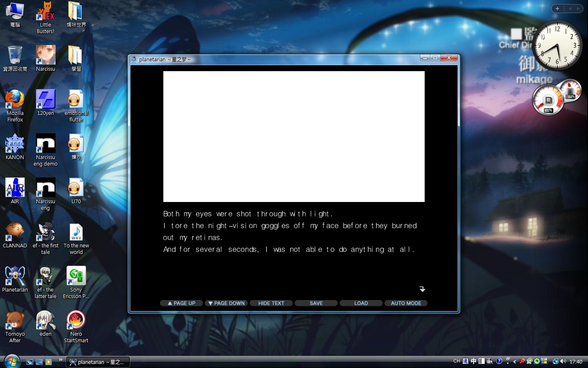Viewport: 588px width, 368px height.
Task: Click the green circular tray icon
Action: click(537, 361)
